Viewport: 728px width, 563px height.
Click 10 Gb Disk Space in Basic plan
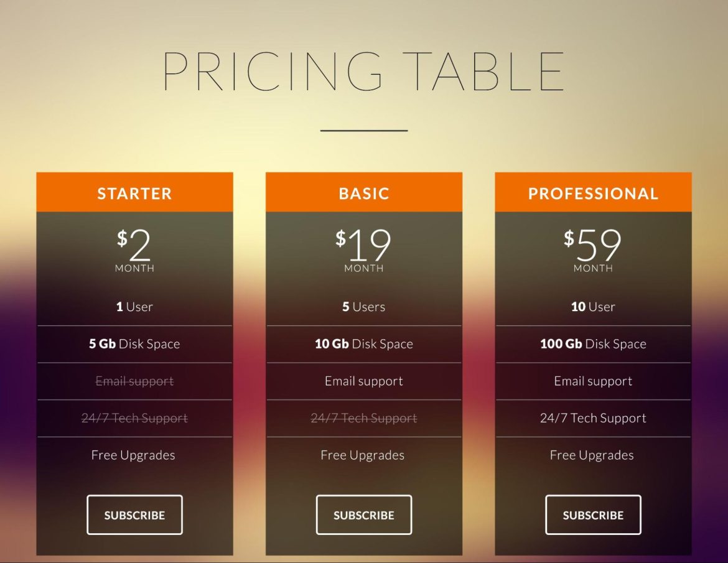[x=363, y=343]
